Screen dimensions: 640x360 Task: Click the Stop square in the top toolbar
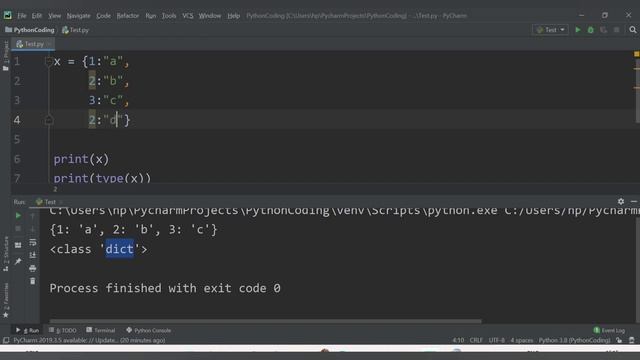coord(616,30)
